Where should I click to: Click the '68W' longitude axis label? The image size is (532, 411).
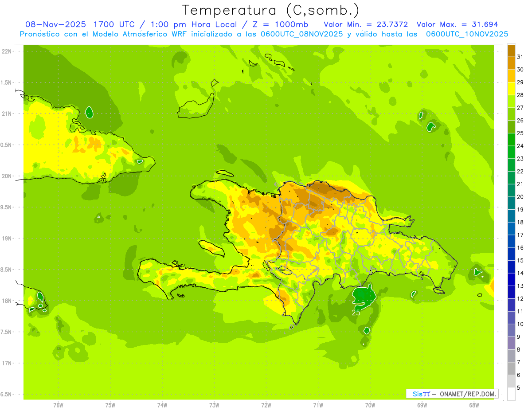(474, 405)
